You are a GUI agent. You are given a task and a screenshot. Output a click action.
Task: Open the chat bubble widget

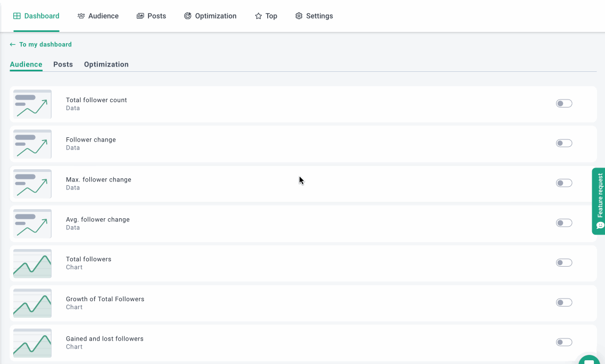tap(589, 360)
